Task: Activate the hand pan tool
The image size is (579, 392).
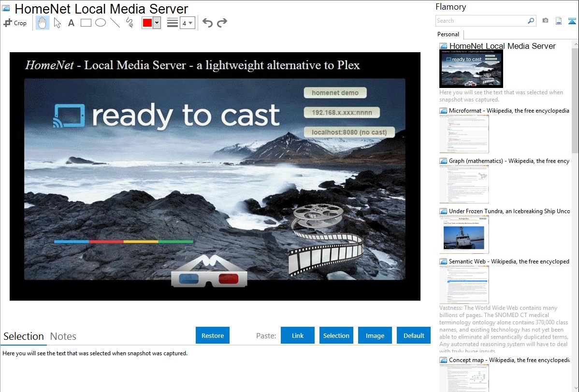Action: pos(42,23)
